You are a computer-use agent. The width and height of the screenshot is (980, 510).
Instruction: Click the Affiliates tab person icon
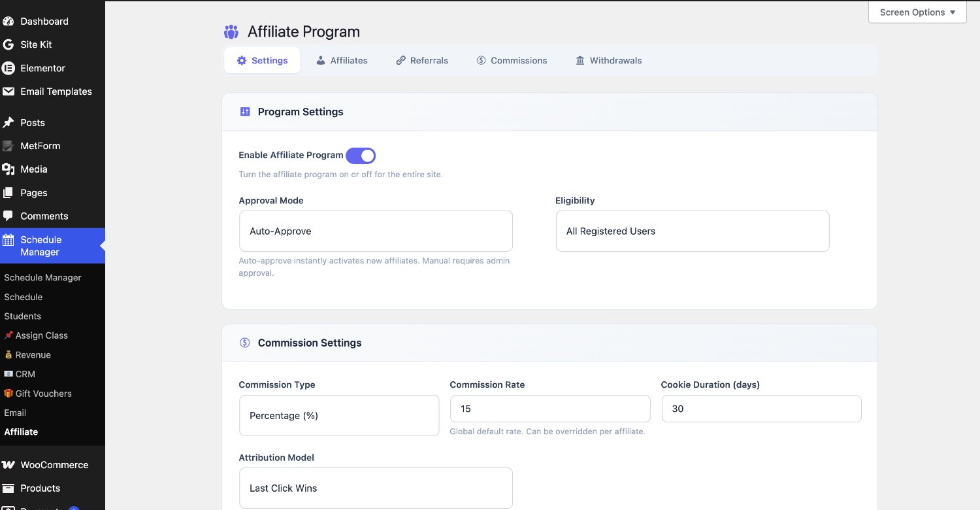(x=321, y=60)
